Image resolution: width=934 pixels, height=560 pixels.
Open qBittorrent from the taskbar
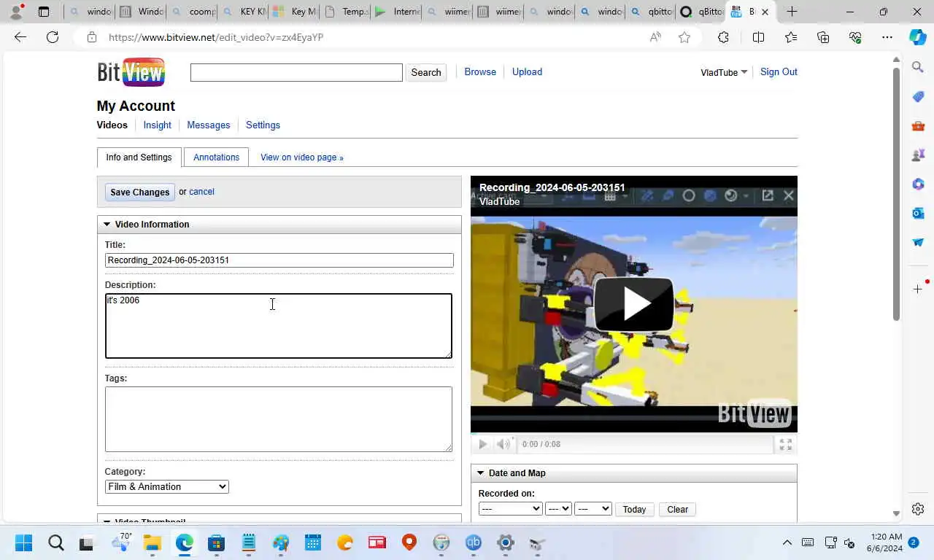[474, 542]
